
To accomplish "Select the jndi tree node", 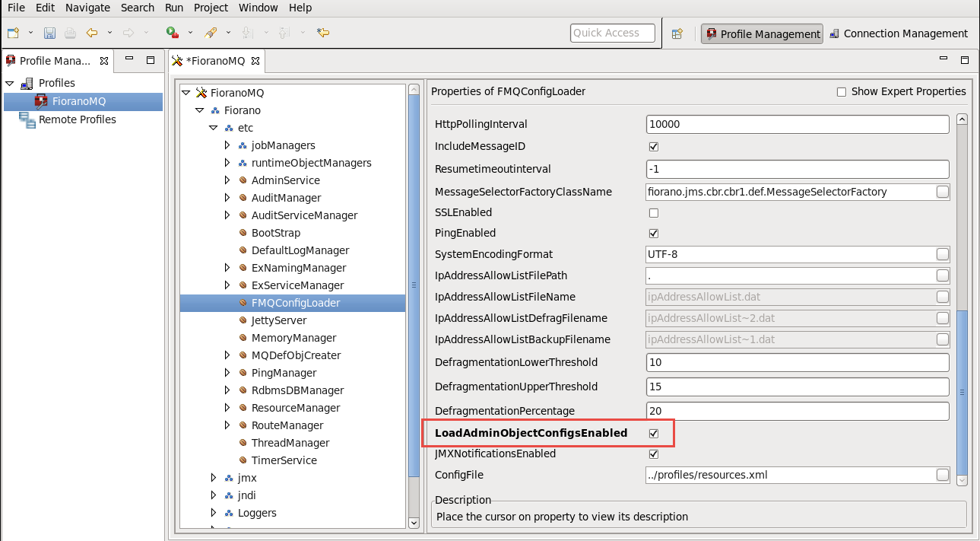I will point(246,495).
